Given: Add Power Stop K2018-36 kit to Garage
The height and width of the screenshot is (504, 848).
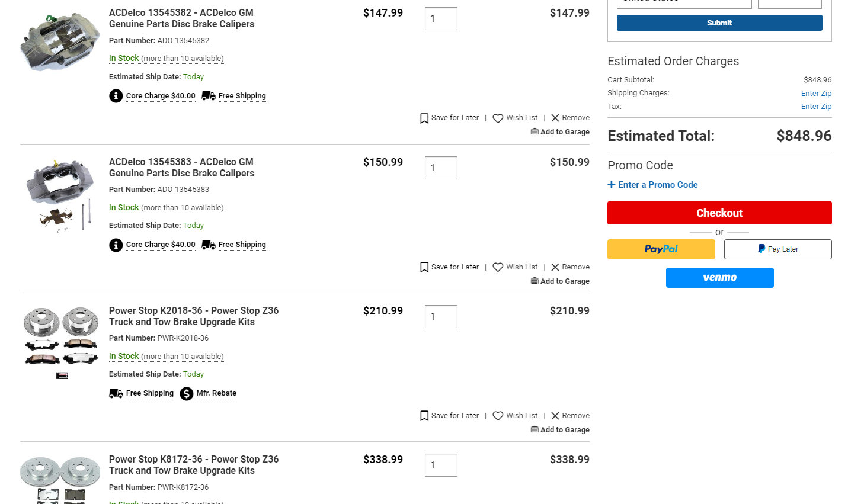Looking at the screenshot, I should 560,430.
